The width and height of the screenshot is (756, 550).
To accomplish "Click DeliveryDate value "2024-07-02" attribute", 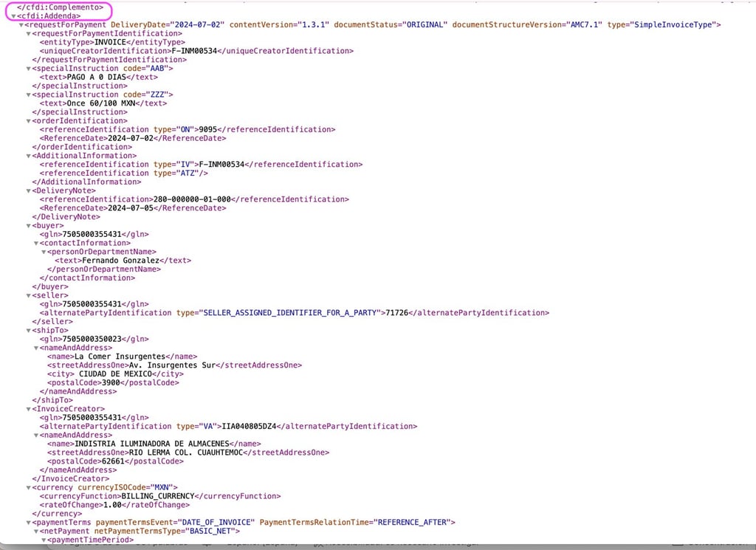I will tap(197, 24).
